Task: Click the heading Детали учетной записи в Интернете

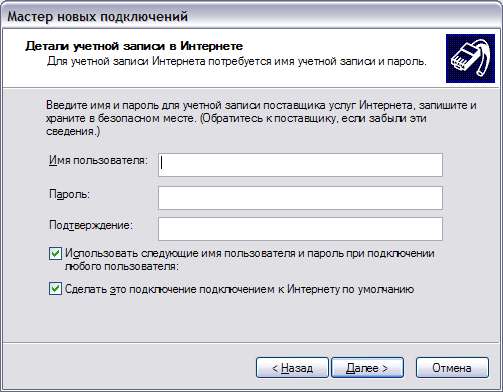Action: point(134,46)
